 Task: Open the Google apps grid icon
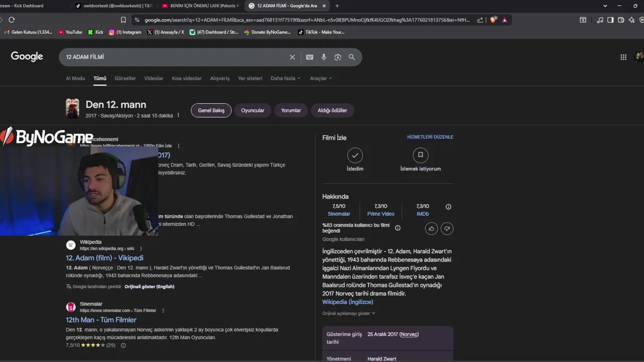(623, 57)
